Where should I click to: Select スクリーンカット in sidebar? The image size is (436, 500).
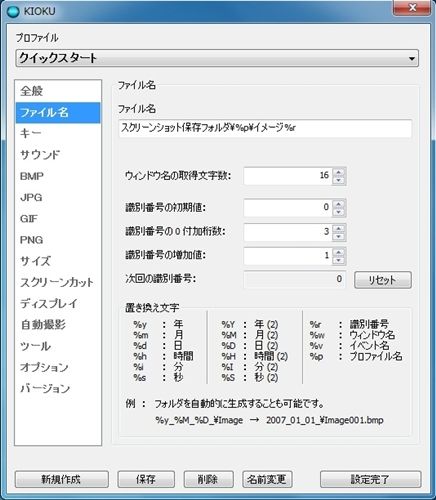click(58, 282)
